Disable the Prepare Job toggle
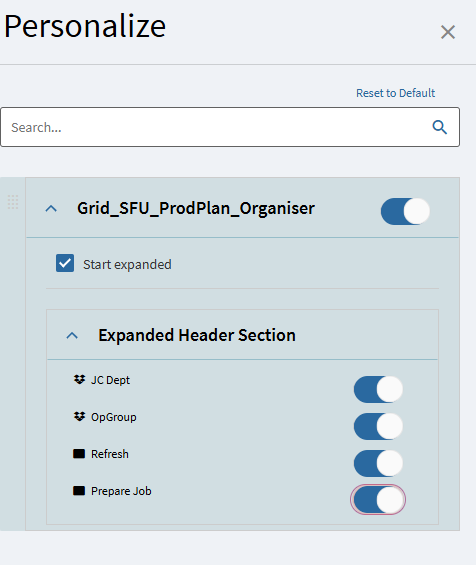 click(x=378, y=500)
